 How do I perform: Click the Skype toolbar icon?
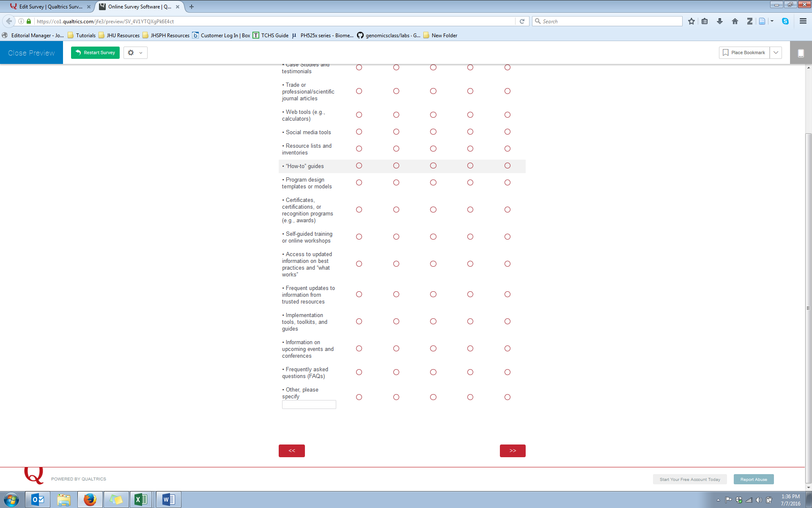click(785, 21)
